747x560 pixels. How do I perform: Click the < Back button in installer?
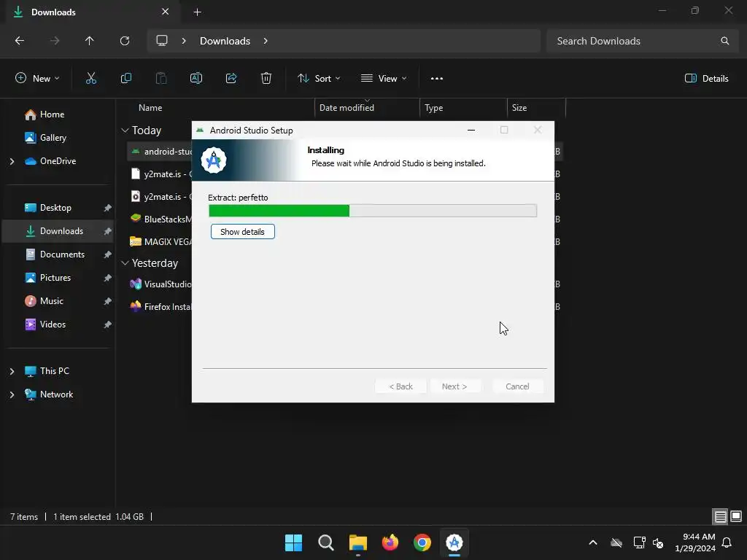400,386
